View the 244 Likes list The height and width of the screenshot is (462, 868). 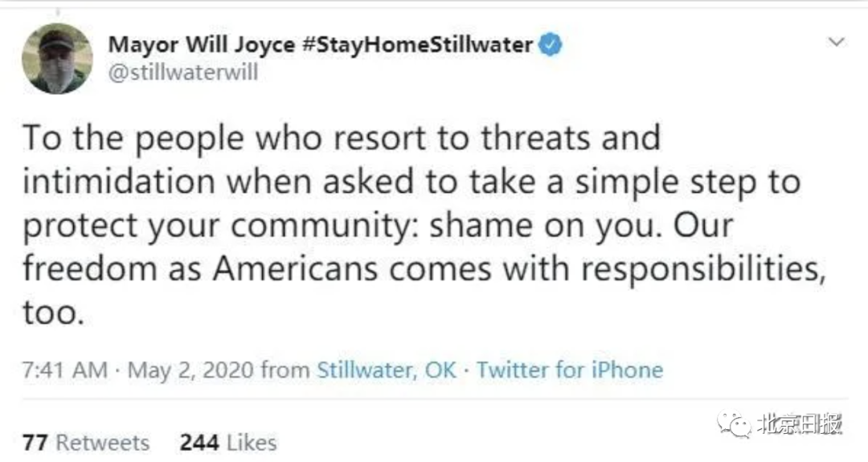click(228, 442)
